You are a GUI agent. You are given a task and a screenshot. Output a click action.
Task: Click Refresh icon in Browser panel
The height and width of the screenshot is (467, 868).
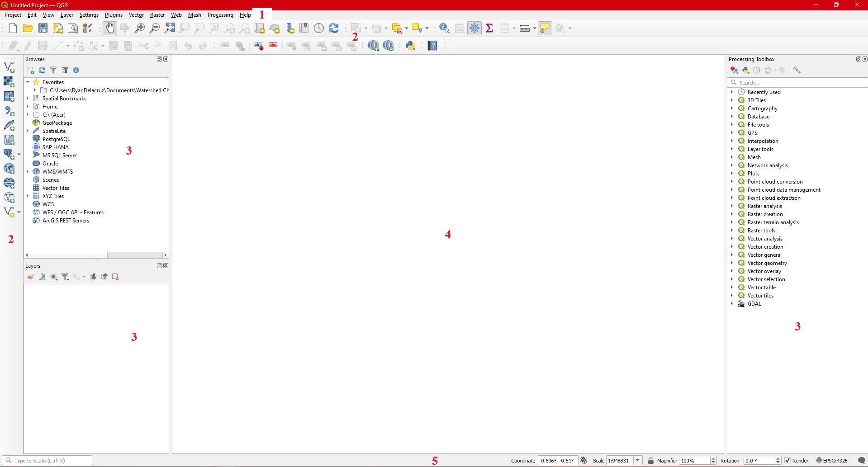pyautogui.click(x=42, y=70)
